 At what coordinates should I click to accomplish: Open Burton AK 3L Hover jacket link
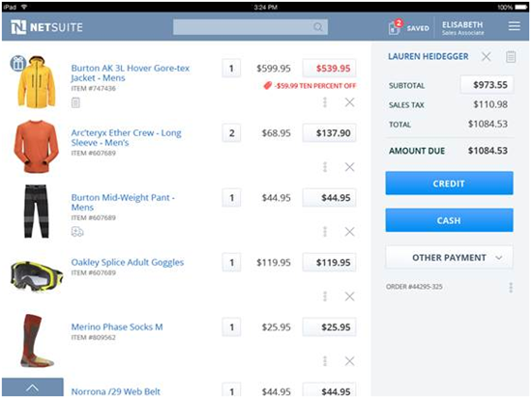coord(131,72)
